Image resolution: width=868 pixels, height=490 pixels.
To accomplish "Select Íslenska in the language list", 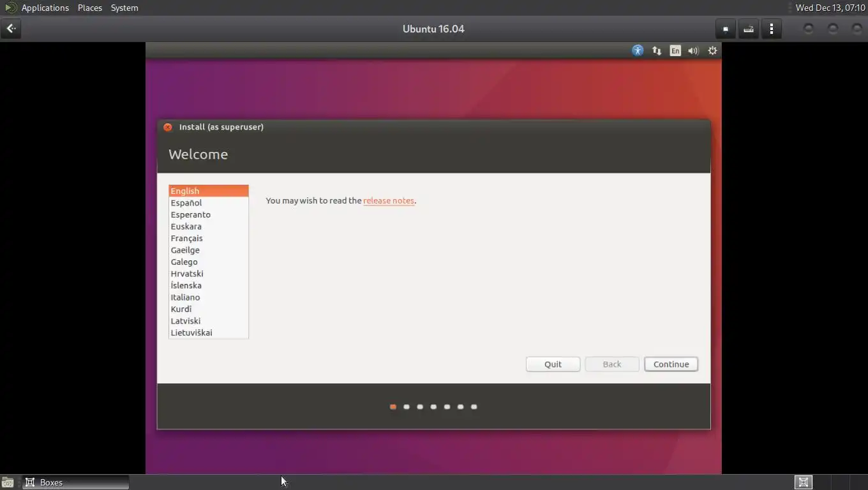I will (x=209, y=285).
